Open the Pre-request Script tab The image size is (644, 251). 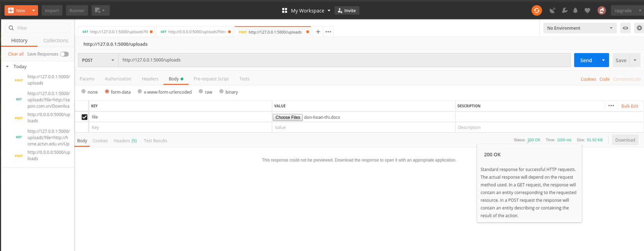[211, 79]
